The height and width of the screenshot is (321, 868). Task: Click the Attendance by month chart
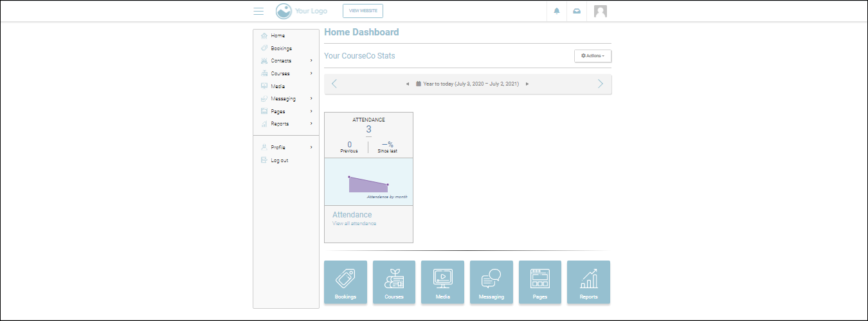click(368, 183)
